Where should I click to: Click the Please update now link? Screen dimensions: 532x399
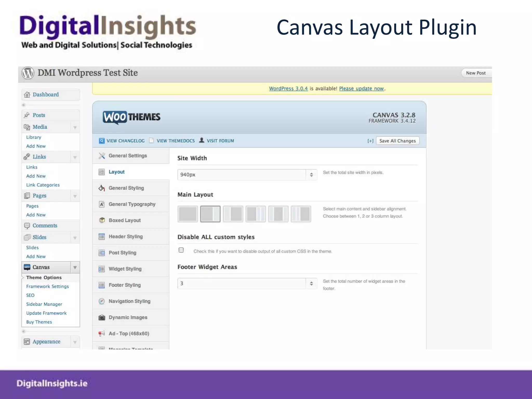pos(361,89)
